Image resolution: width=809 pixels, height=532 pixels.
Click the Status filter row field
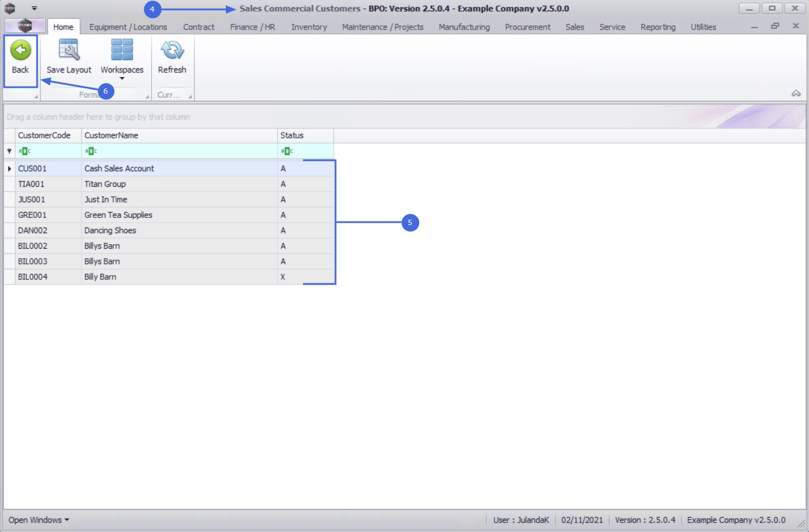305,151
